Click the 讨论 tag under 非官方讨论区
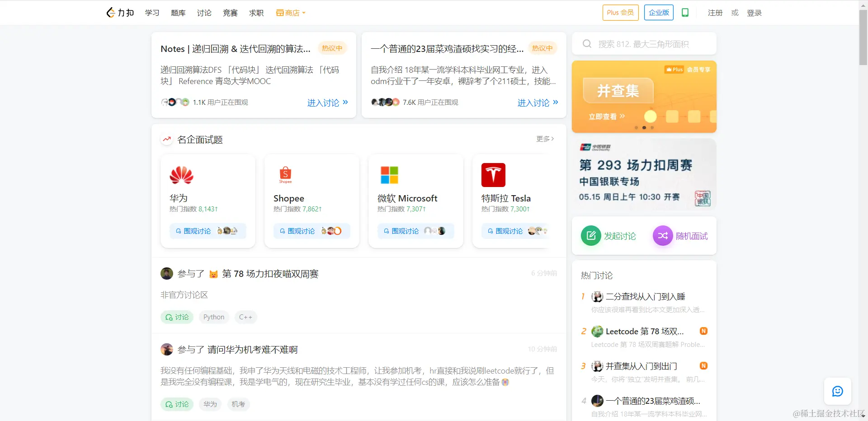The width and height of the screenshot is (868, 421). (x=177, y=317)
